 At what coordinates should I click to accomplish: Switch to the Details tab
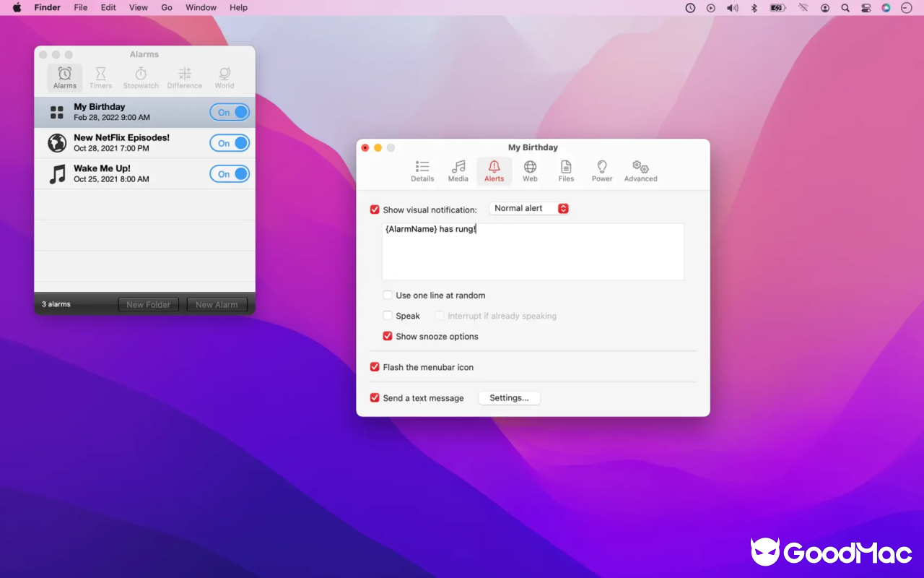(422, 171)
